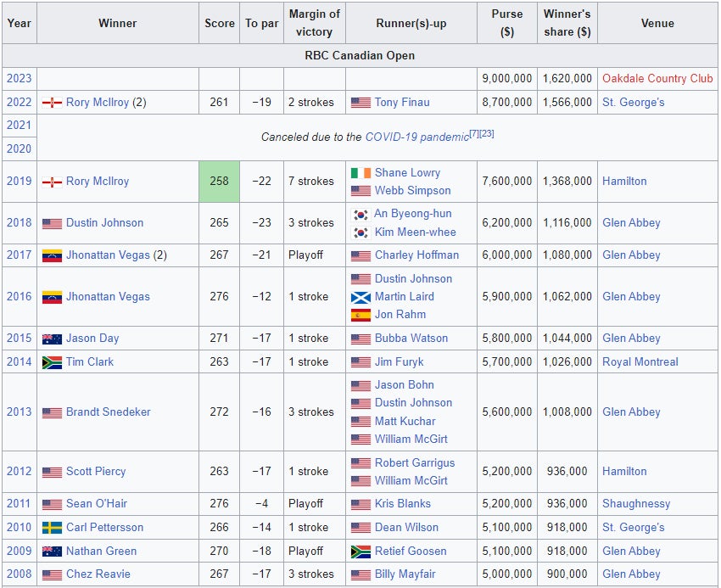The image size is (721, 588).
Task: Click the Swedish flag beside Carl Pettersson
Action: (x=52, y=528)
